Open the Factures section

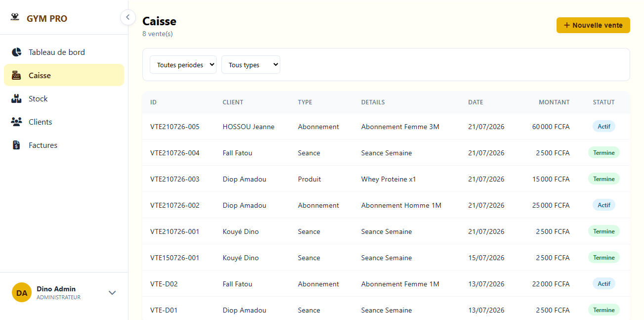tap(64, 145)
